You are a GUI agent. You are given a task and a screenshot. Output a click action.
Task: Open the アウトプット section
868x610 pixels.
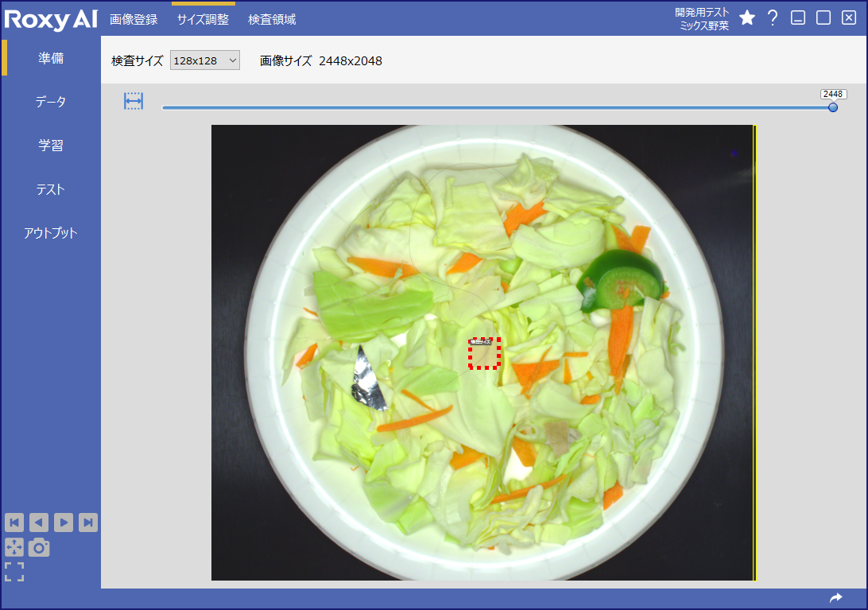click(50, 233)
